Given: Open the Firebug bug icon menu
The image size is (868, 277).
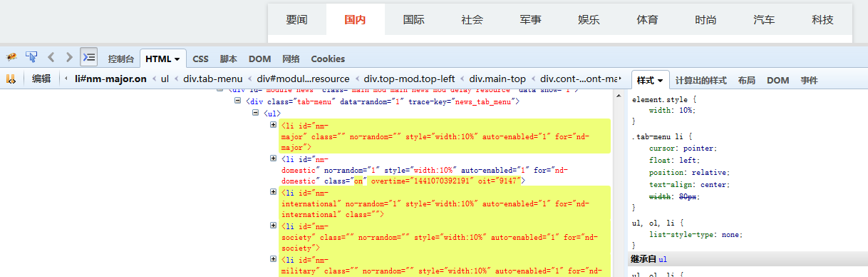Looking at the screenshot, I should coord(11,57).
